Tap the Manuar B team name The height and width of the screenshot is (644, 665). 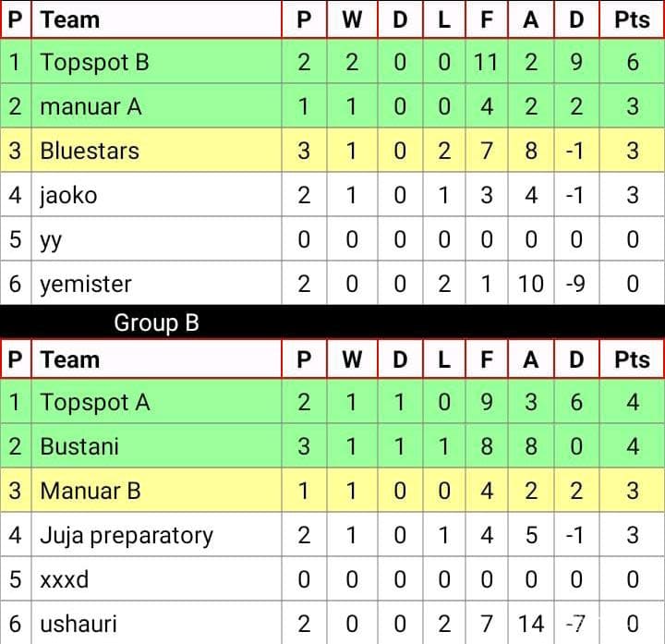point(90,491)
